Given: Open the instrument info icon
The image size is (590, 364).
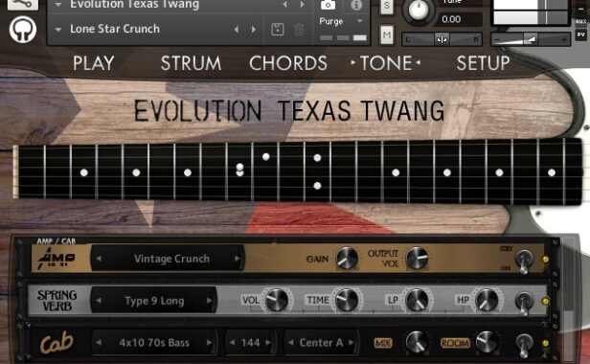Looking at the screenshot, I should click(x=356, y=5).
